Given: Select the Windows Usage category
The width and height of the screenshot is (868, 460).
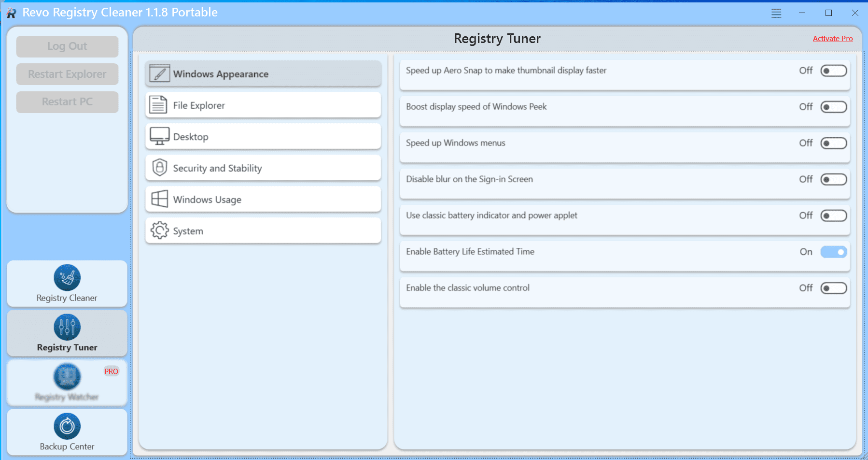Looking at the screenshot, I should tap(263, 199).
